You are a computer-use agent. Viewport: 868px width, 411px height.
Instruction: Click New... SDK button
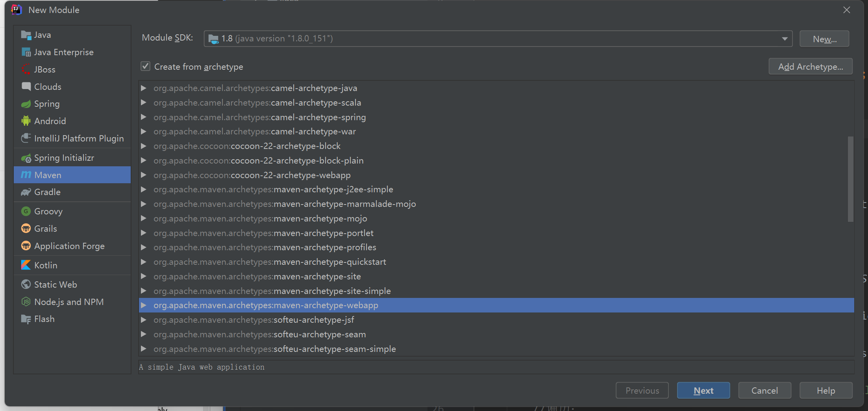[824, 39]
